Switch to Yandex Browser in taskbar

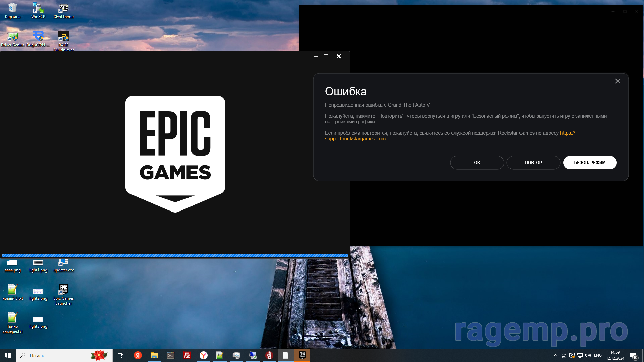tap(204, 355)
